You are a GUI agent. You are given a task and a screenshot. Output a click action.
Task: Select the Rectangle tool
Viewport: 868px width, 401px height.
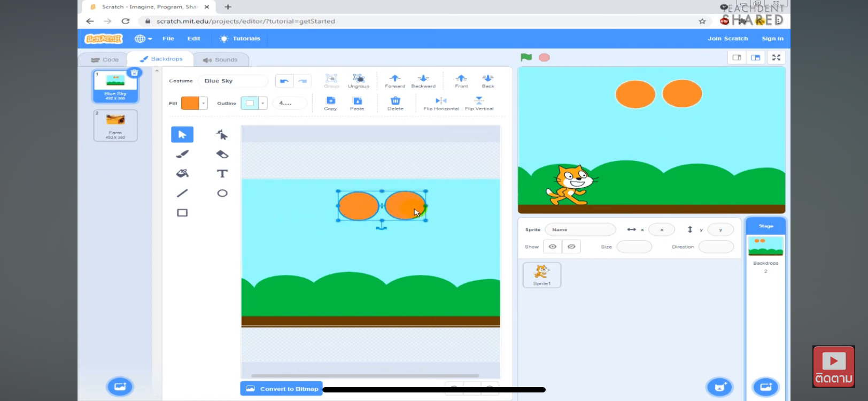[182, 213]
